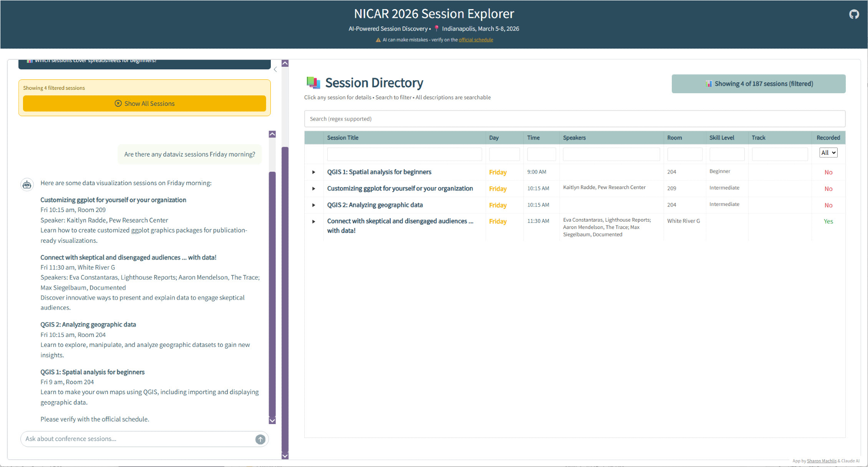Screen dimensions: 868x467
Task: Click Show All Sessions button
Action: click(x=145, y=104)
